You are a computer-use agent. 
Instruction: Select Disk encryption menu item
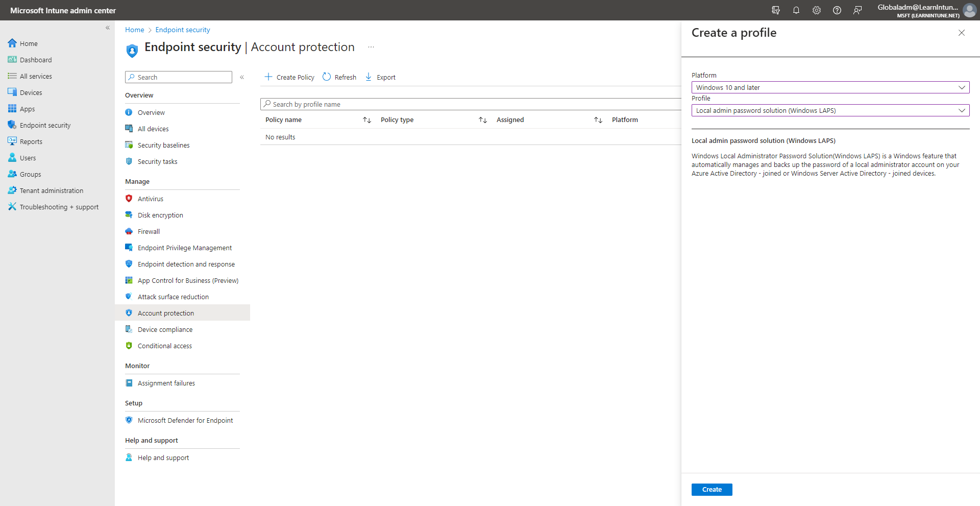pyautogui.click(x=160, y=215)
